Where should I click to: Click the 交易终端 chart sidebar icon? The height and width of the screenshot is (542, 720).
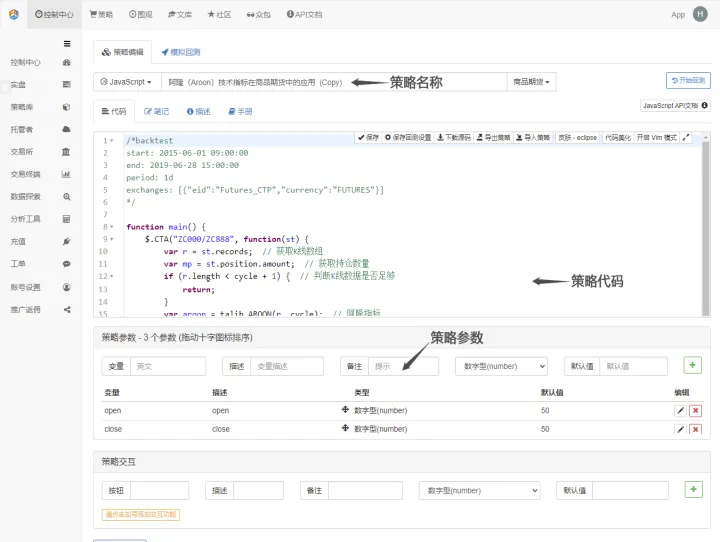tap(66, 174)
